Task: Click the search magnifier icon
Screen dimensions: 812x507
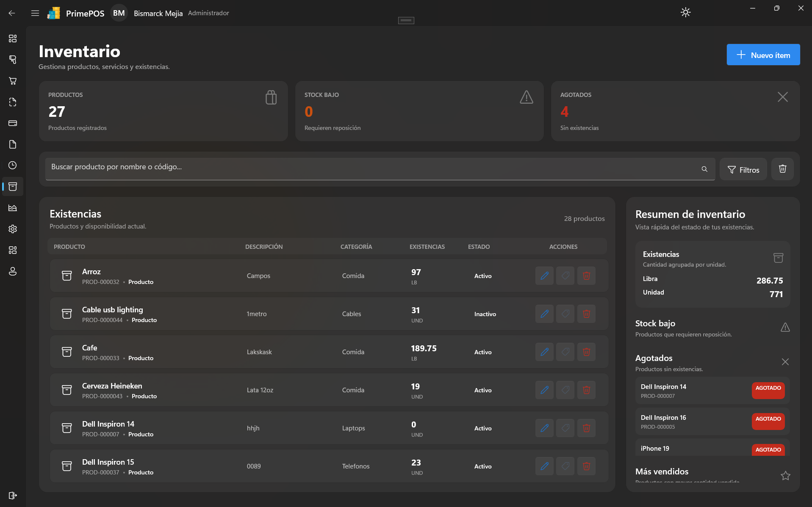Action: click(x=704, y=169)
